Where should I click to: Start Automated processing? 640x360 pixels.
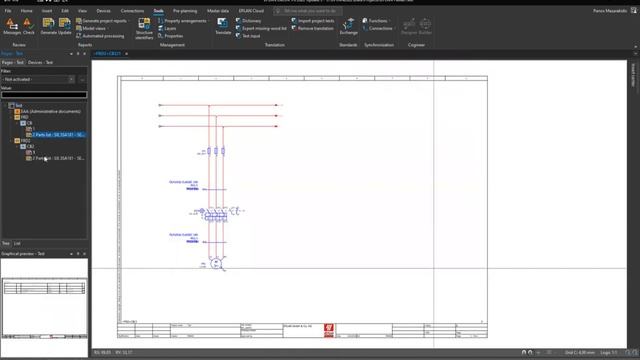coord(100,36)
